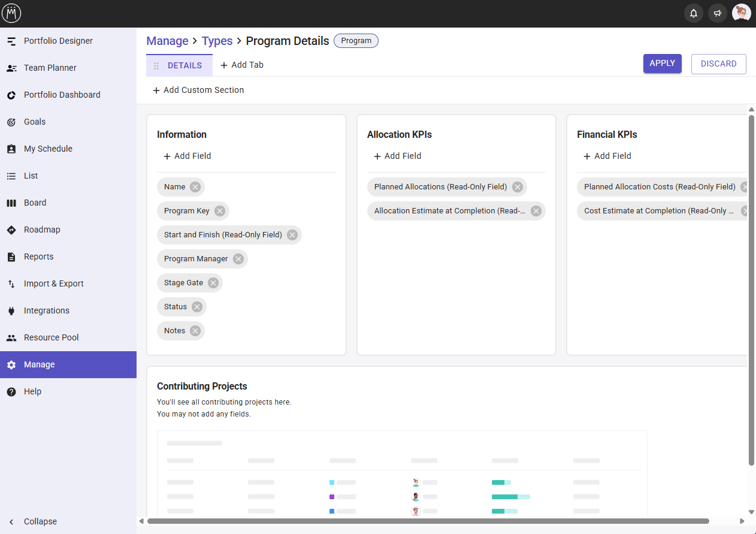Click the horizontal scrollbar at the bottom
This screenshot has height=534, width=756.
428,521
